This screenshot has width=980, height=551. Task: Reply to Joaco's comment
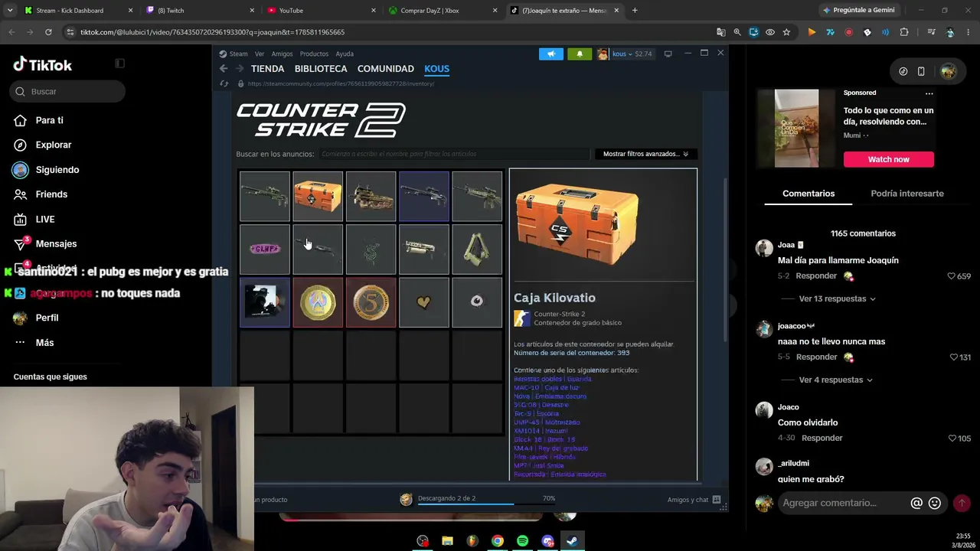(822, 438)
